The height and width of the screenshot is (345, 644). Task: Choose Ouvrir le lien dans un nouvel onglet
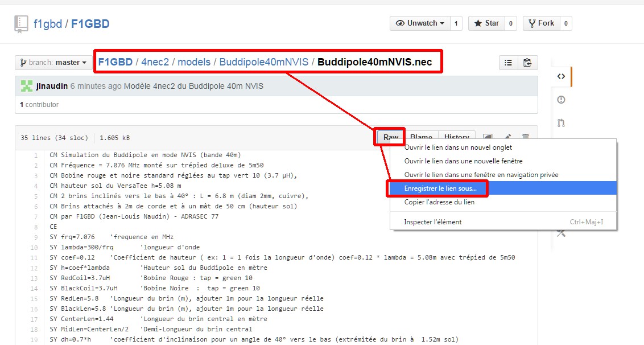pyautogui.click(x=503, y=147)
